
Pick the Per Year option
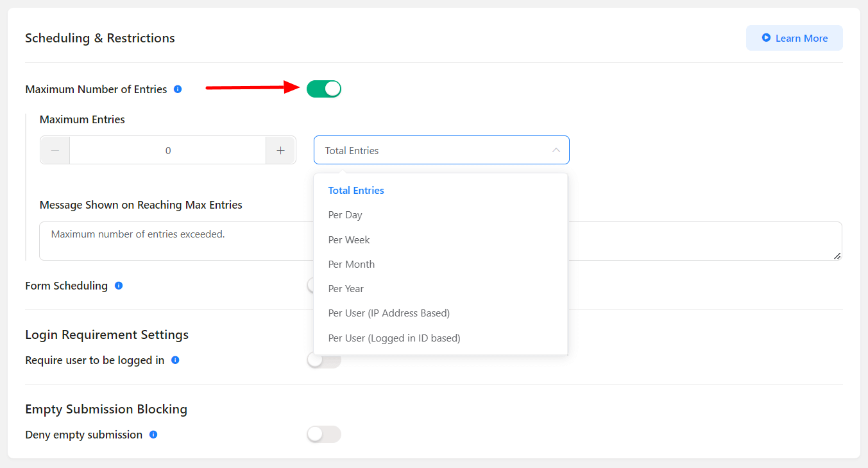pyautogui.click(x=346, y=289)
